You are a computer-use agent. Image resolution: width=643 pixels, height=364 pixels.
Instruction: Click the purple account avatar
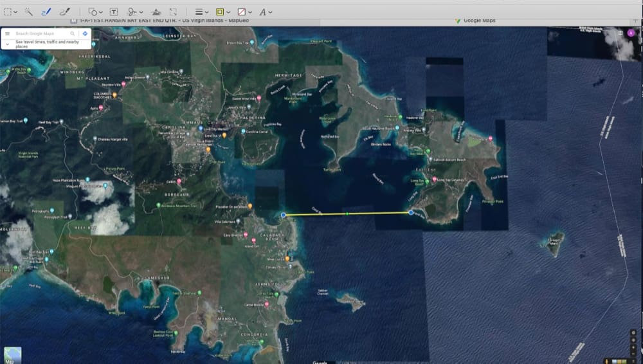pyautogui.click(x=631, y=33)
